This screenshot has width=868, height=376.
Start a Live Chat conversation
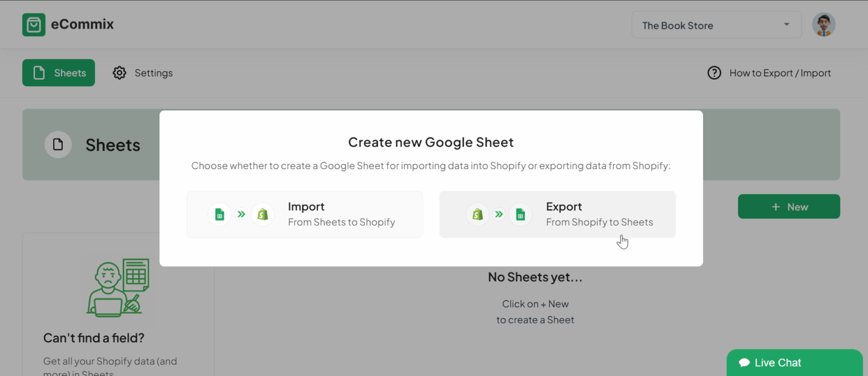[x=795, y=362]
